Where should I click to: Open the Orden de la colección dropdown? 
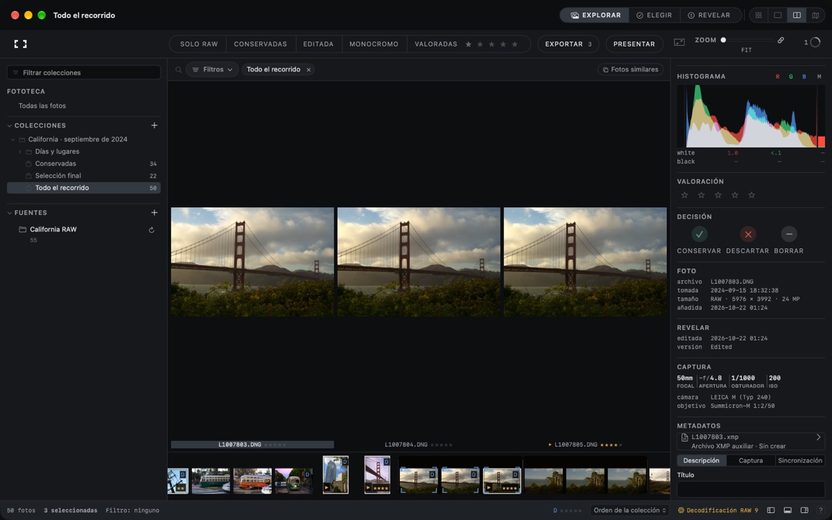629,510
